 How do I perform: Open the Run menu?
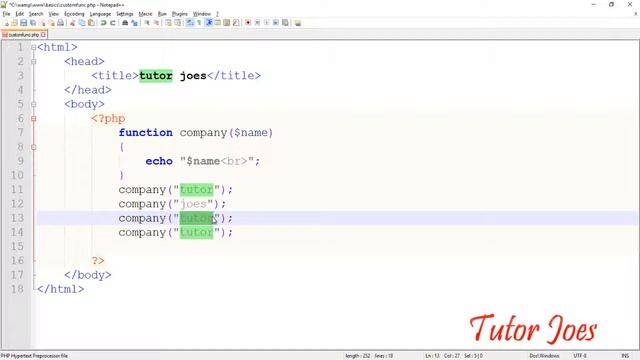click(162, 14)
